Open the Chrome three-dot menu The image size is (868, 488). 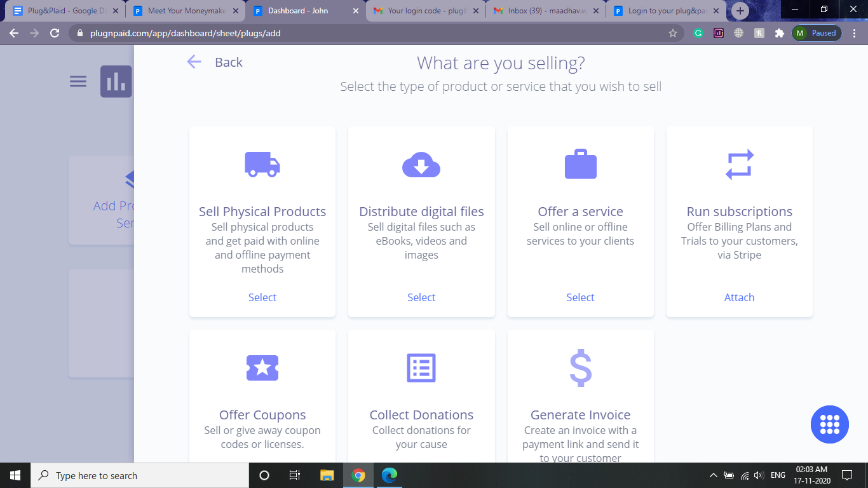(853, 33)
